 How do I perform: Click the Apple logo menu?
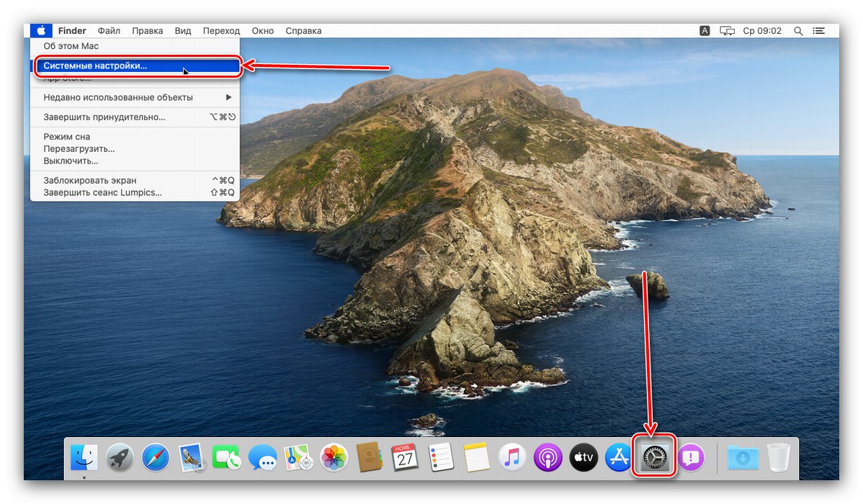(41, 31)
